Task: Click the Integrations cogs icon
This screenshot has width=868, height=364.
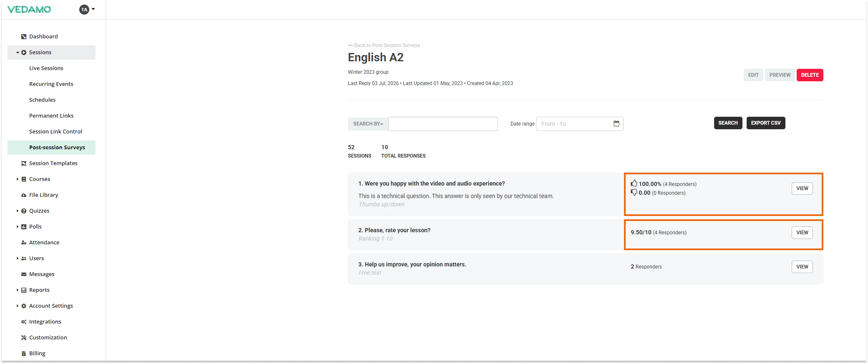Action: pyautogui.click(x=24, y=322)
